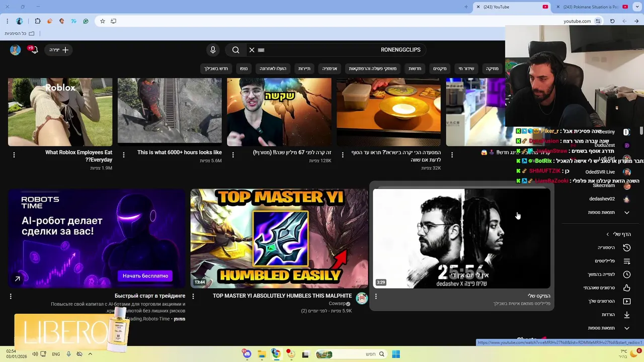
Task: Show hidden system tray icons
Action: (x=90, y=354)
